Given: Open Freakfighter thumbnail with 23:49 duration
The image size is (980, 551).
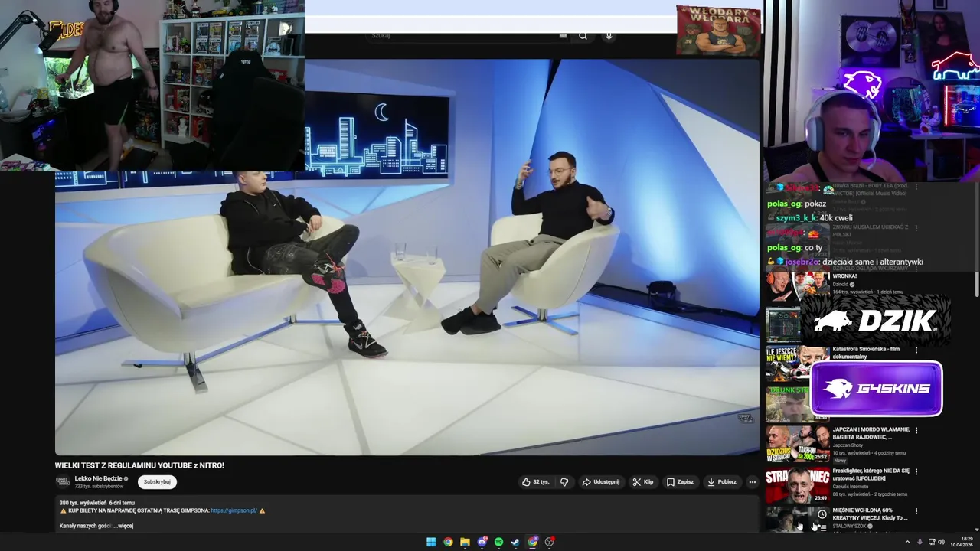Looking at the screenshot, I should [797, 485].
